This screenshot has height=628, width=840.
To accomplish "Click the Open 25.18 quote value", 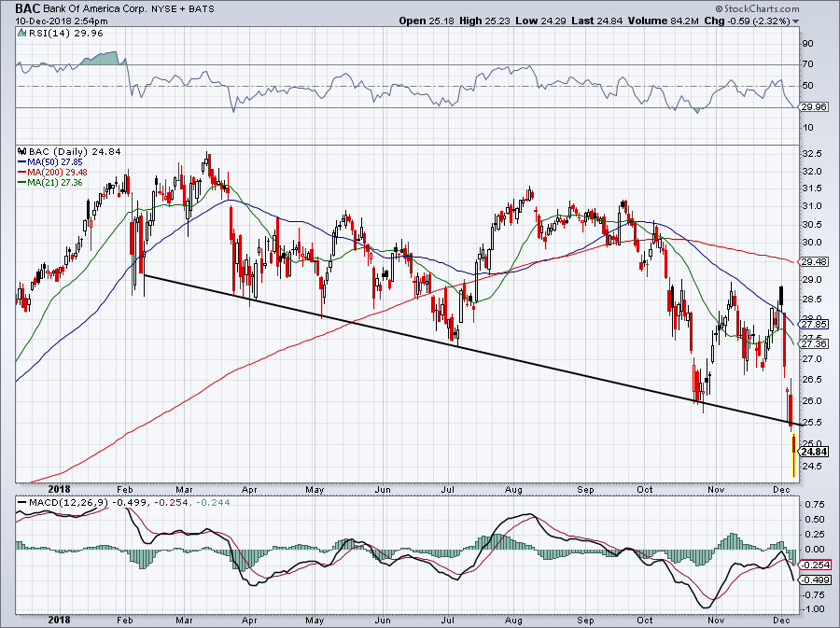I will point(427,21).
